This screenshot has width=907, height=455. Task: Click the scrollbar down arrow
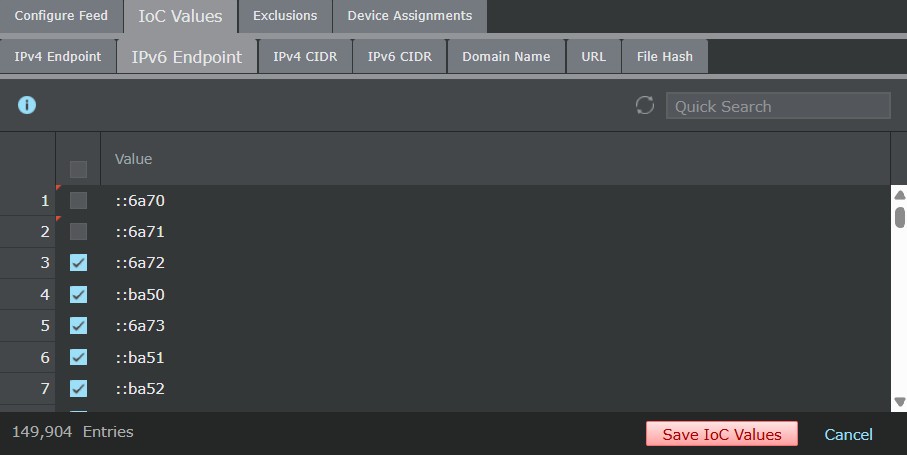coord(899,402)
